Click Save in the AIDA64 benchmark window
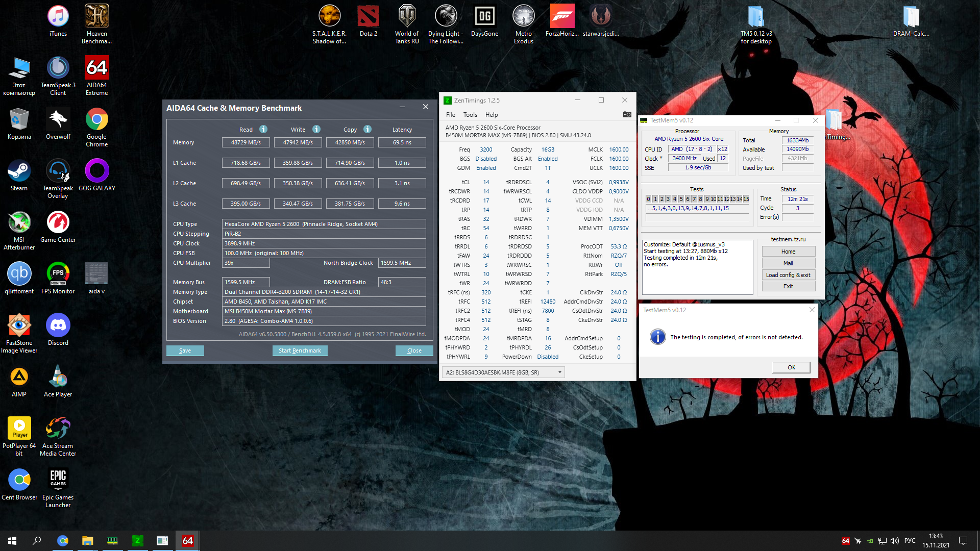The image size is (980, 551). pyautogui.click(x=185, y=350)
